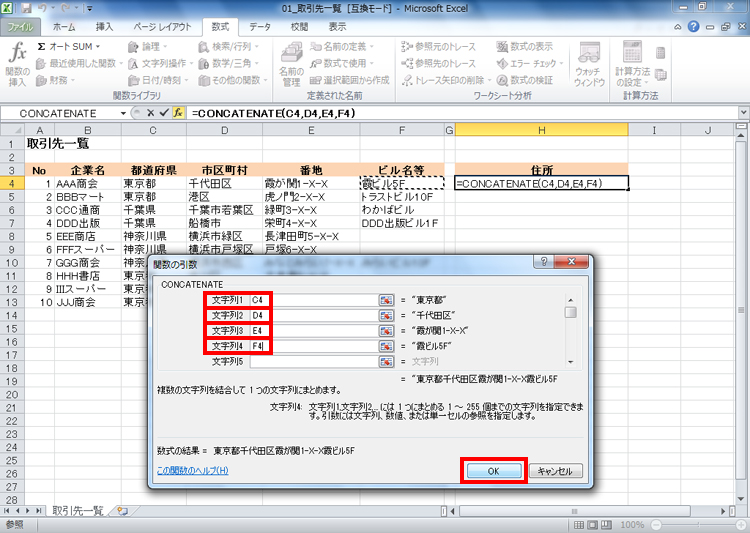Expand the formula bar
This screenshot has width=750, height=533.
coord(743,113)
